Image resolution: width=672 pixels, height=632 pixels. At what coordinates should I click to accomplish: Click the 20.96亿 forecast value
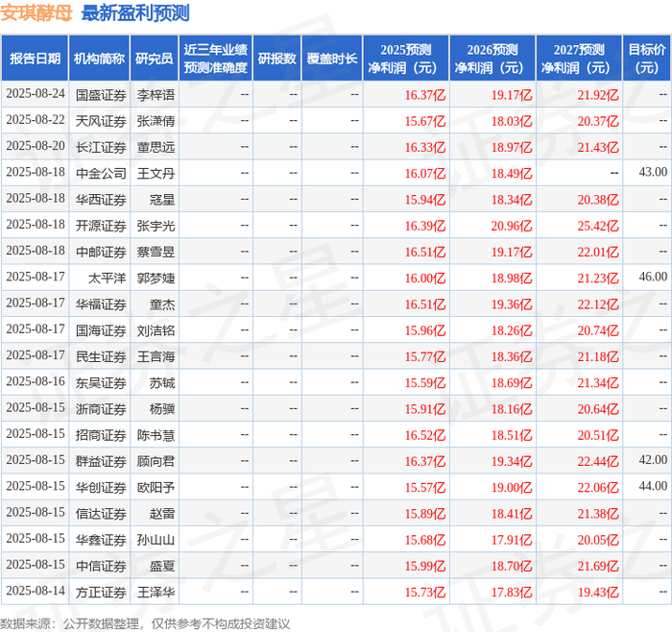[x=512, y=226]
